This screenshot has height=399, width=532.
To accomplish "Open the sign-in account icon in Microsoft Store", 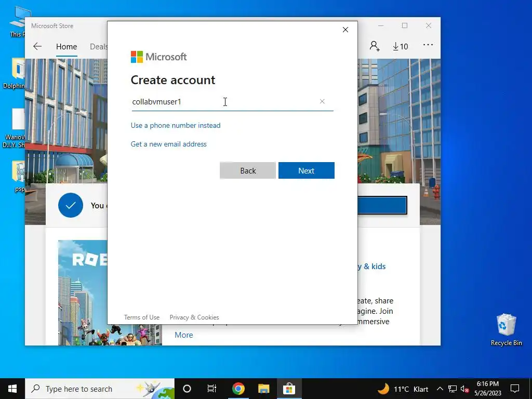I will click(x=375, y=46).
